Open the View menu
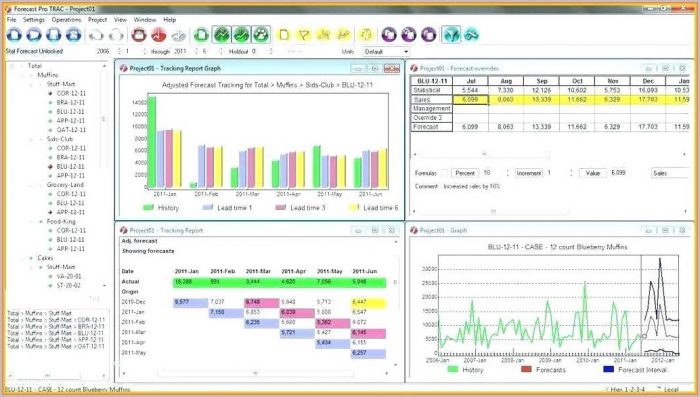This screenshot has height=397, width=700. (120, 20)
